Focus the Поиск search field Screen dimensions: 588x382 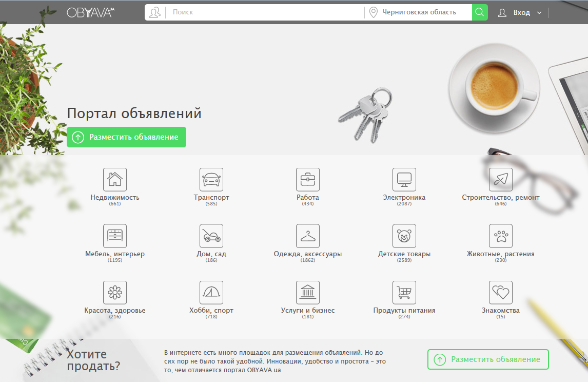pyautogui.click(x=264, y=12)
